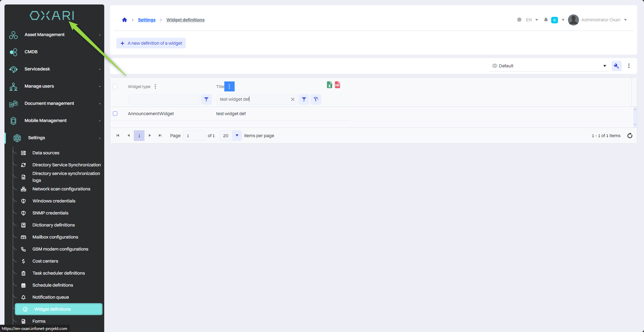Viewport: 644px width, 332px height.
Task: Clear all filters with the crossed funnel icon
Action: [x=316, y=99]
